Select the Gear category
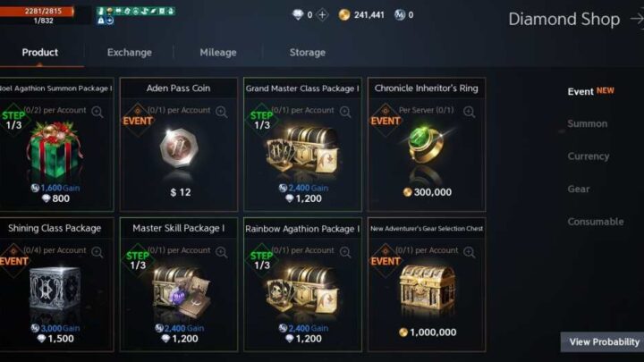The height and width of the screenshot is (362, 644). 579,189
